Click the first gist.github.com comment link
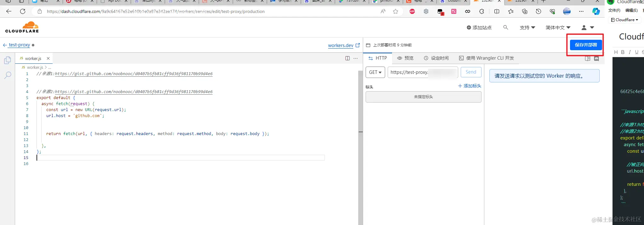644x225 pixels. tap(134, 74)
